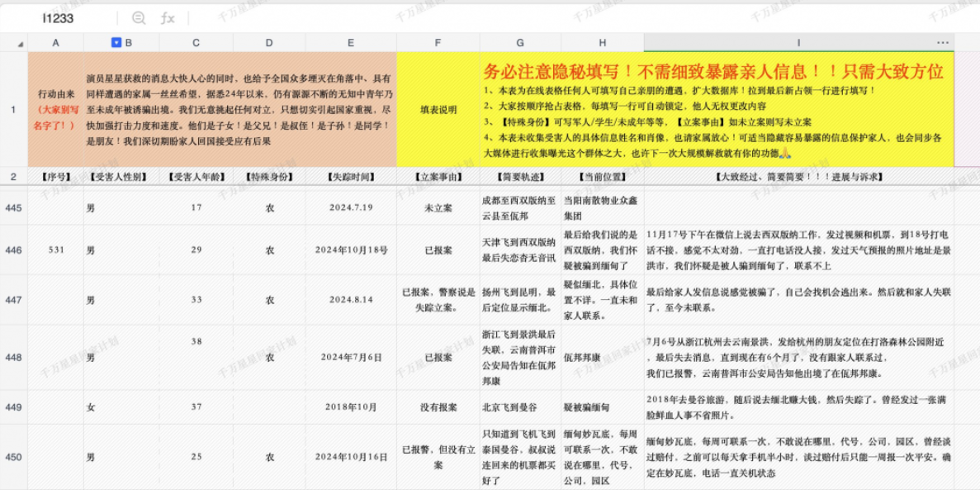980x490 pixels.
Task: Select row header 1
Action: (14, 110)
